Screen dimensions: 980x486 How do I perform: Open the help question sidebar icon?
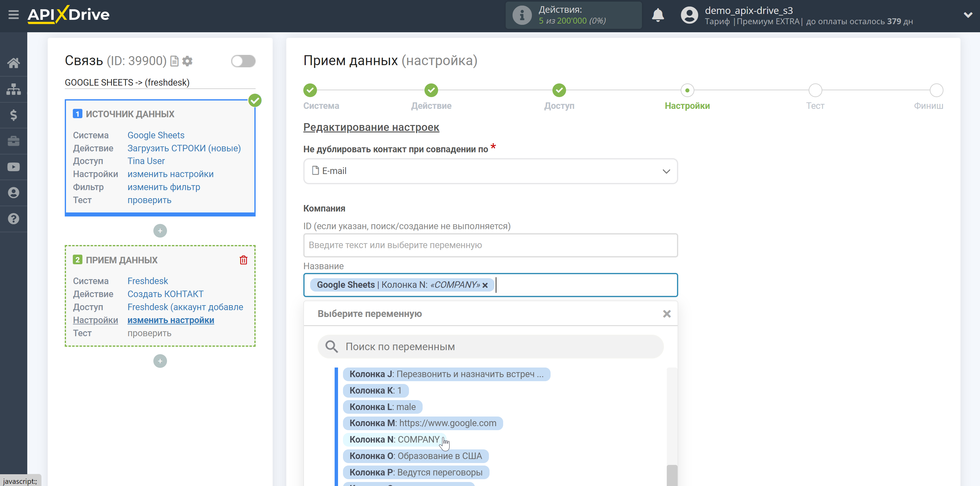pyautogui.click(x=13, y=219)
